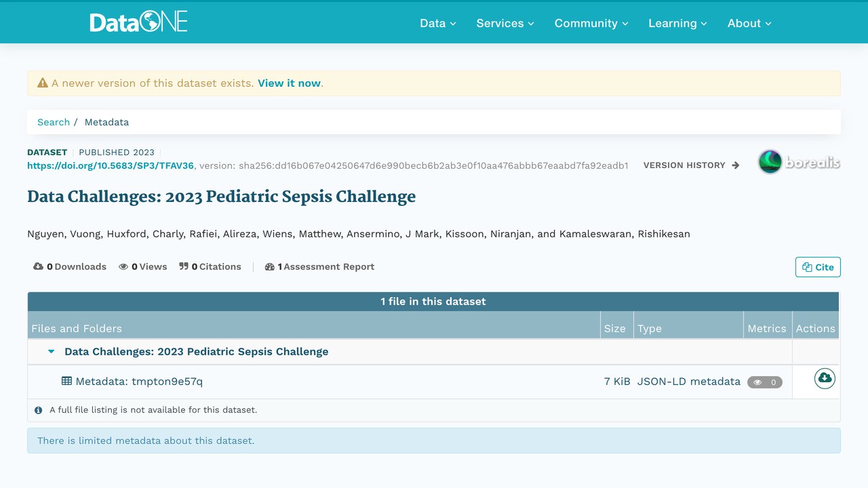The height and width of the screenshot is (488, 868).
Task: Open the Data dropdown menu
Action: pos(438,23)
